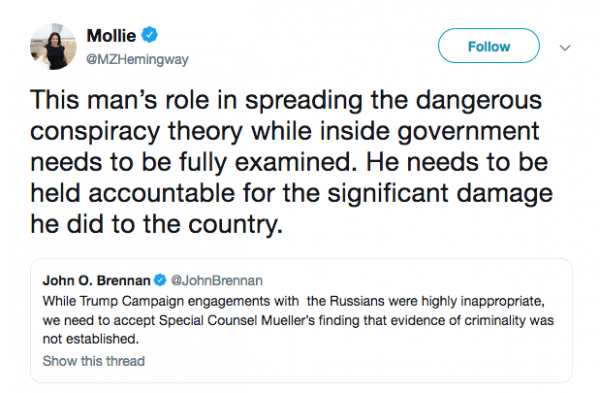Click the @JohnBrennan handle
Viewport: 600px width, 393px height.
[x=217, y=280]
